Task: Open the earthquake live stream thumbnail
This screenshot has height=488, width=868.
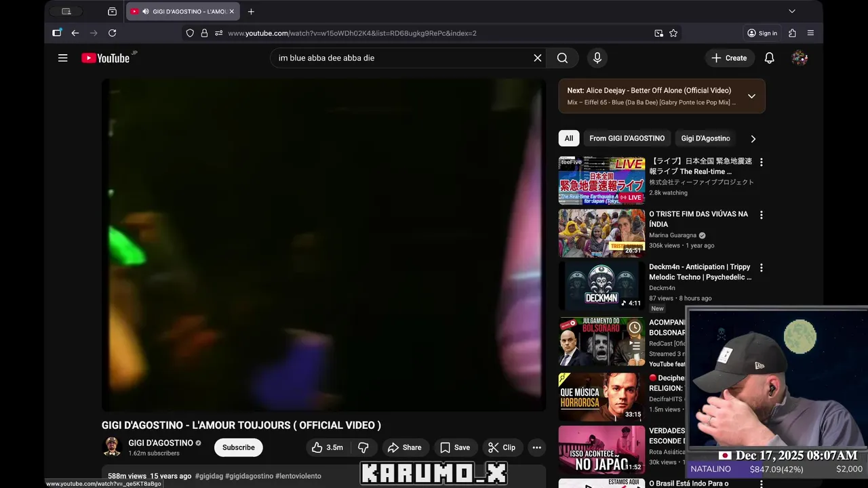Action: tap(601, 180)
